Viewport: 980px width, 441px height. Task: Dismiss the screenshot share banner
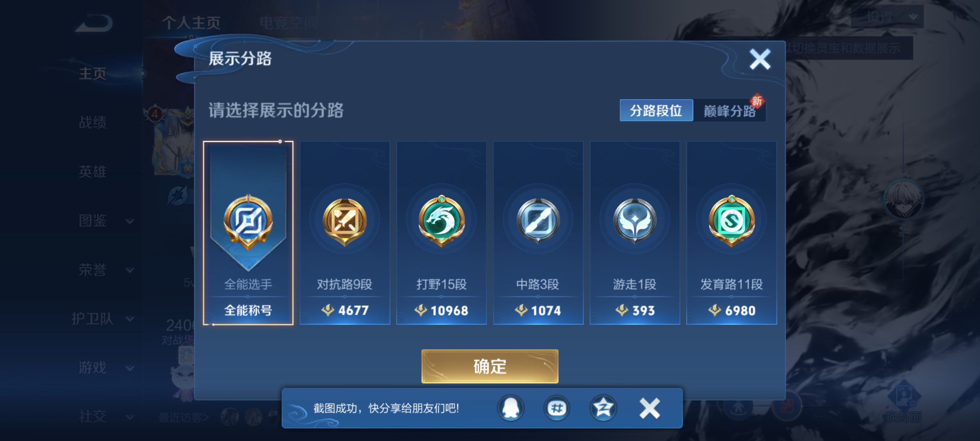[x=649, y=408]
